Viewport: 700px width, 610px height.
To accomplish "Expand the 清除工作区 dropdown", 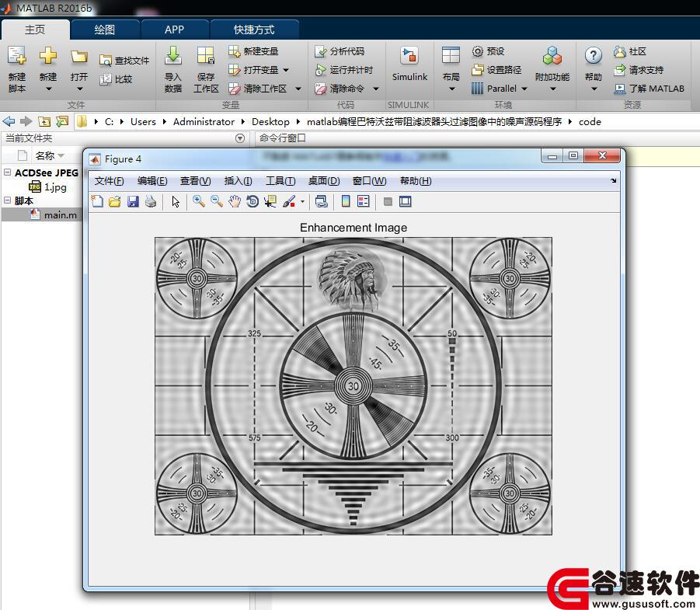I will (x=298, y=89).
